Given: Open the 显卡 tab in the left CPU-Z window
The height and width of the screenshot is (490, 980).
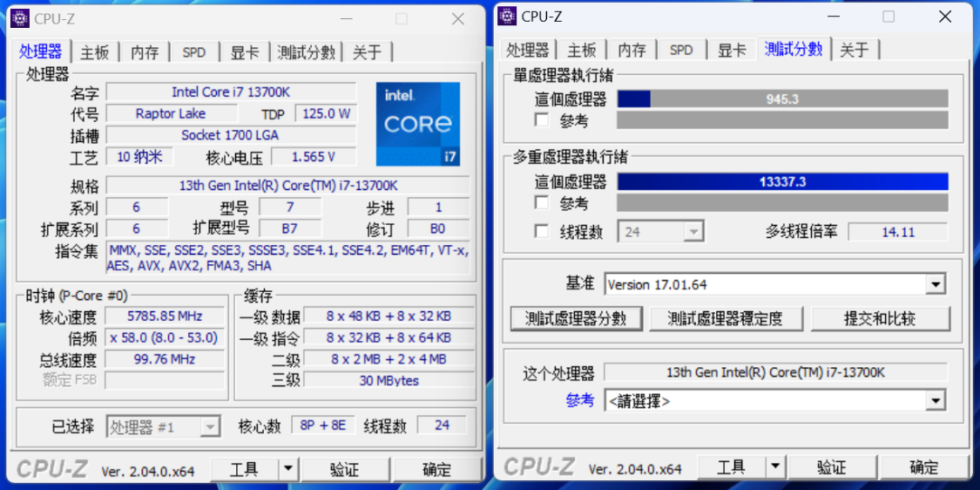Looking at the screenshot, I should pyautogui.click(x=245, y=52).
